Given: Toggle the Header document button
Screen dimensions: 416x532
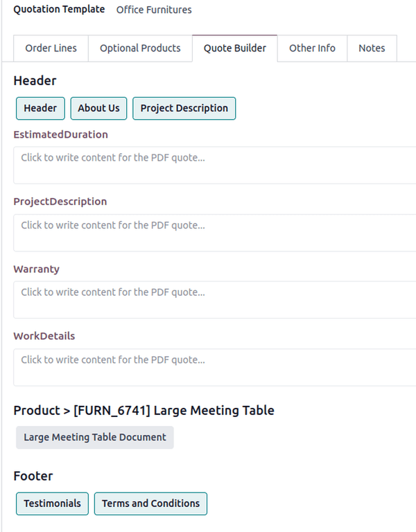Looking at the screenshot, I should [40, 108].
